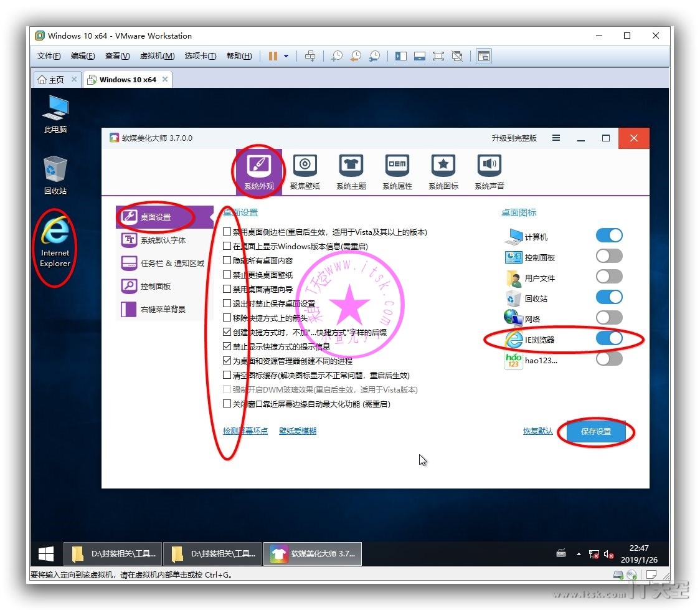Select 回收站 desktop icon
This screenshot has width=700, height=610.
55,175
